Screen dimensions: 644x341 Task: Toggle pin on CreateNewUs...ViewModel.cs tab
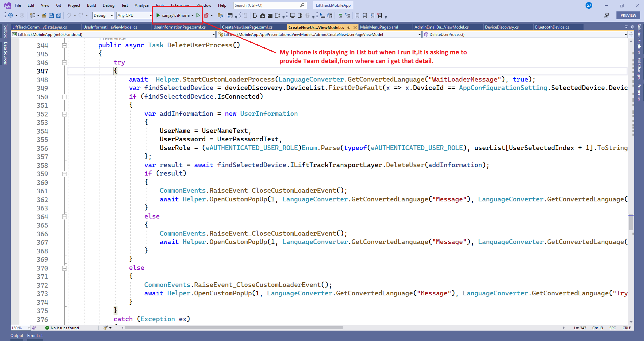pos(349,28)
